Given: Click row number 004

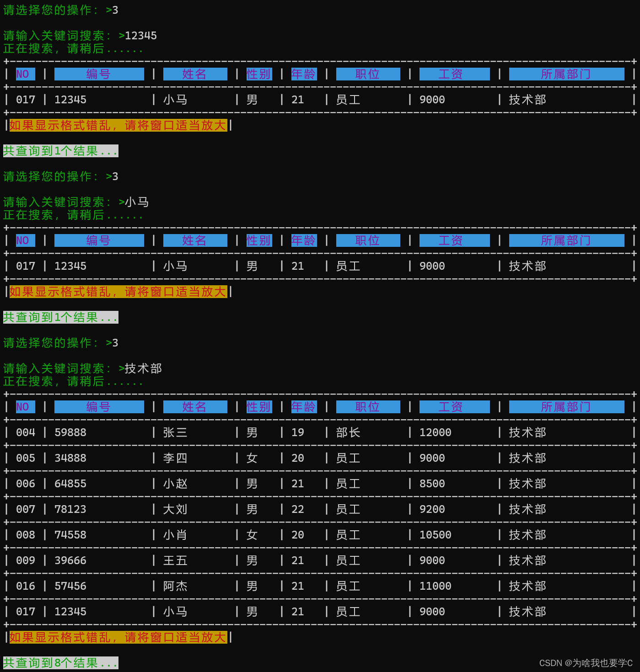Looking at the screenshot, I should point(26,432).
